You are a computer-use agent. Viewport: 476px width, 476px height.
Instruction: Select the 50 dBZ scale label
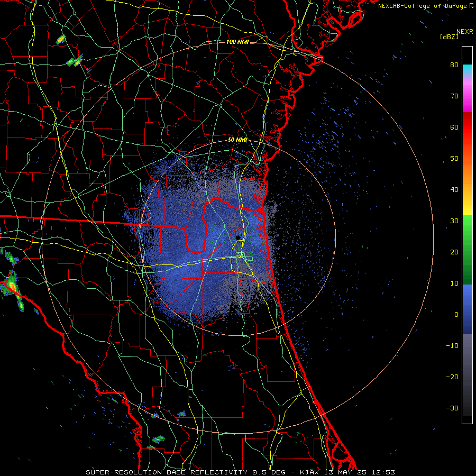454,159
